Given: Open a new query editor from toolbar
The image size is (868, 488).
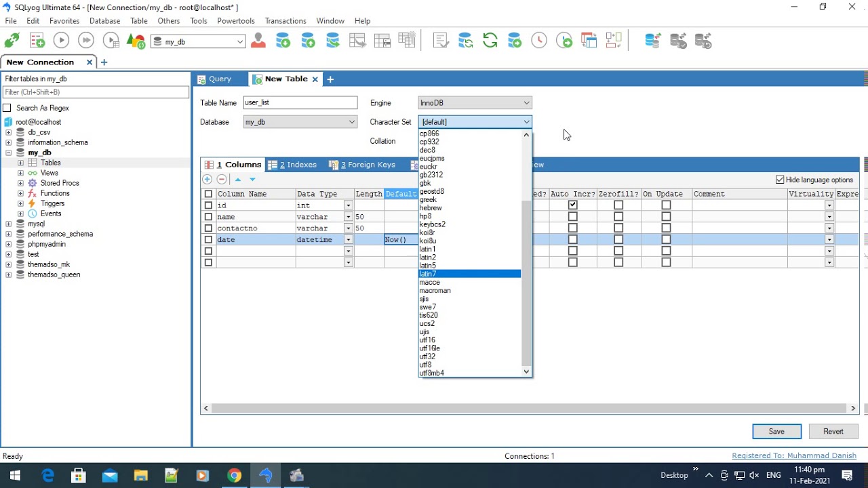Looking at the screenshot, I should click(37, 41).
